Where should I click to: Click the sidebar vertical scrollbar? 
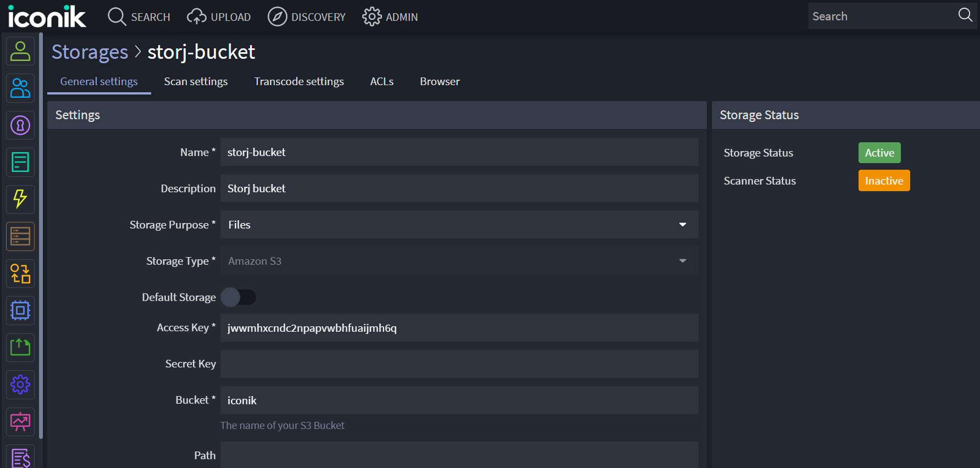point(41,236)
